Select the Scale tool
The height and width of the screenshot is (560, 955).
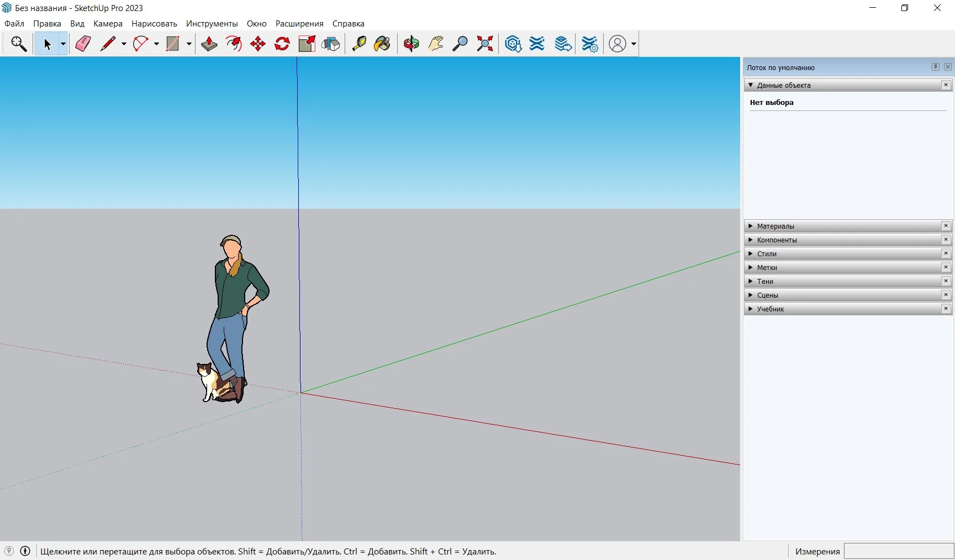[307, 44]
